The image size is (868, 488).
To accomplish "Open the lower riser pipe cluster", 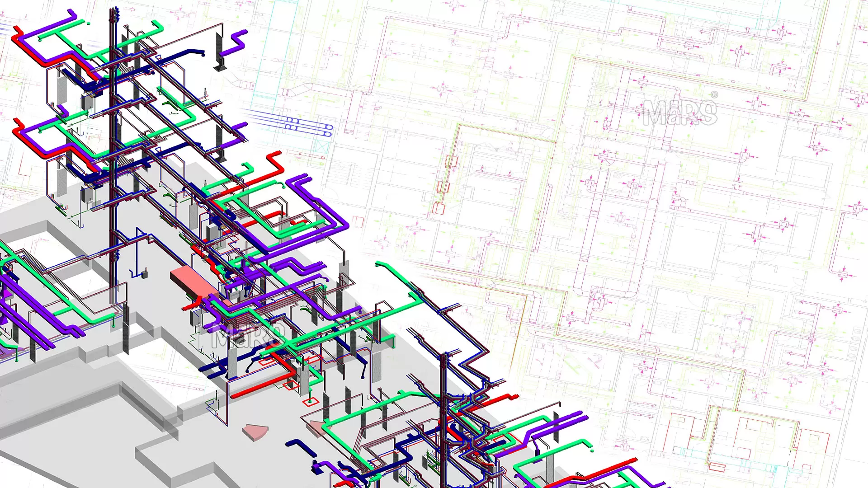I will pos(443,407).
